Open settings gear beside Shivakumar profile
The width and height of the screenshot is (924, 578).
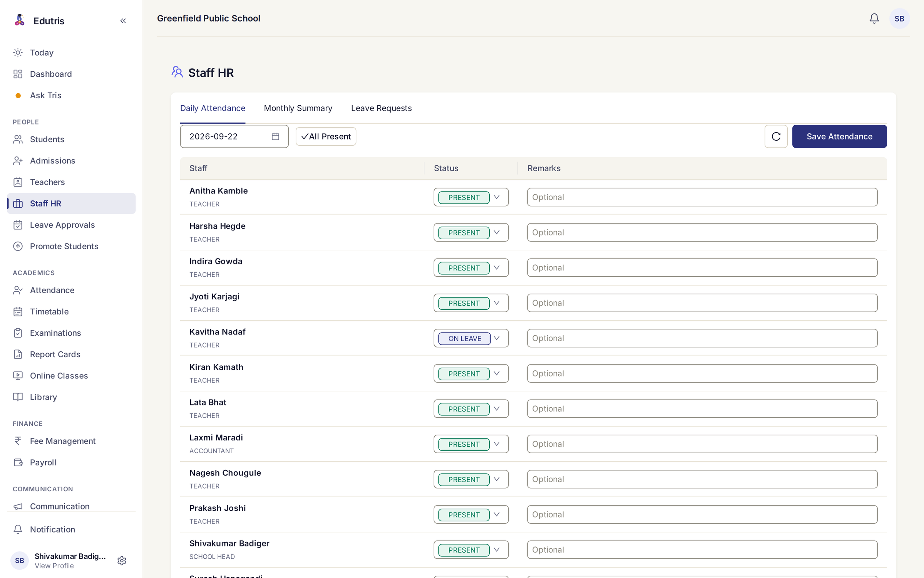pyautogui.click(x=122, y=560)
